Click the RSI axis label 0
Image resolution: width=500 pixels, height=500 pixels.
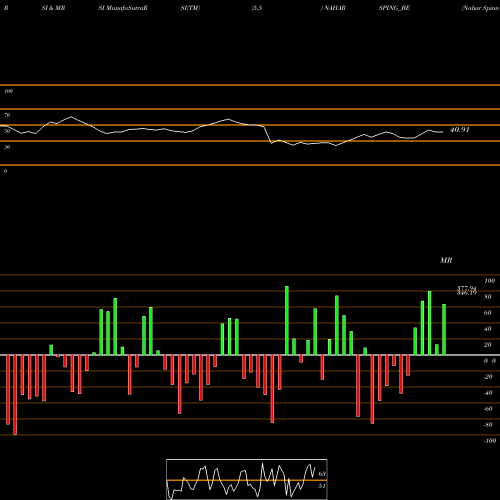click(x=5, y=171)
